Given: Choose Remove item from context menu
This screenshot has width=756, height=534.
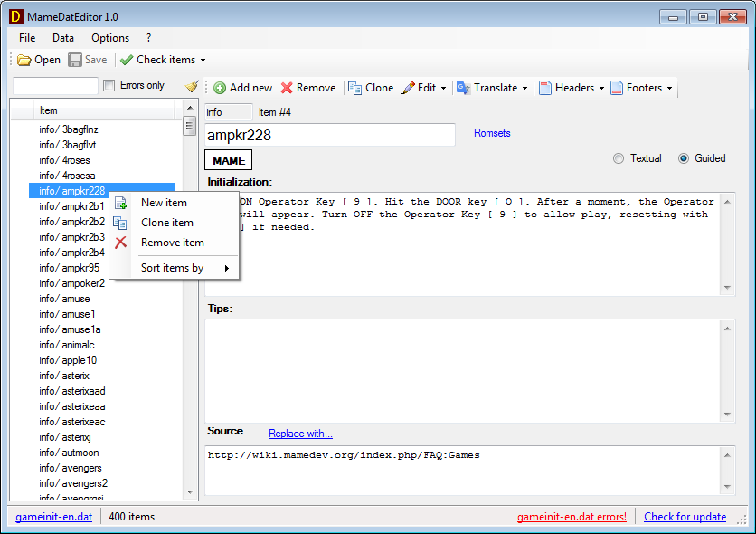Looking at the screenshot, I should [172, 243].
